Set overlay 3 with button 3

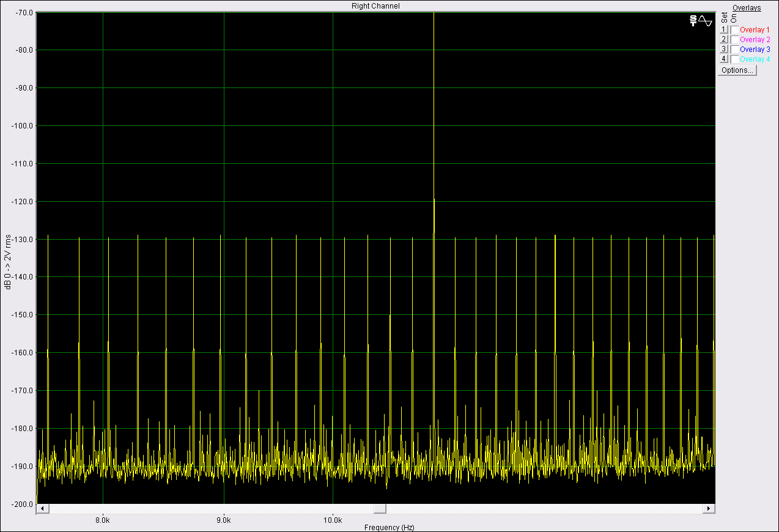click(723, 49)
